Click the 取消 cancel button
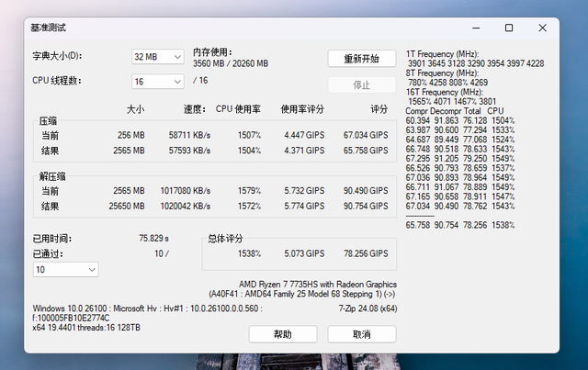The image size is (588, 370). click(x=362, y=334)
